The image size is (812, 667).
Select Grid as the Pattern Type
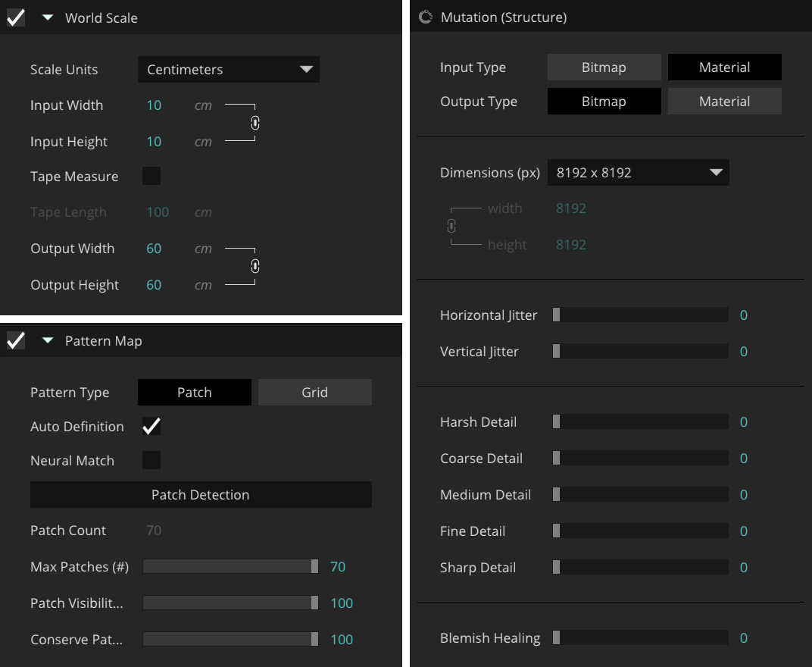[x=315, y=393]
